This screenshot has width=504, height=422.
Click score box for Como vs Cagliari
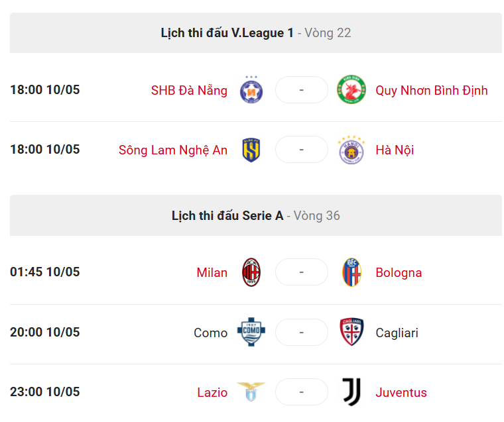click(x=302, y=332)
